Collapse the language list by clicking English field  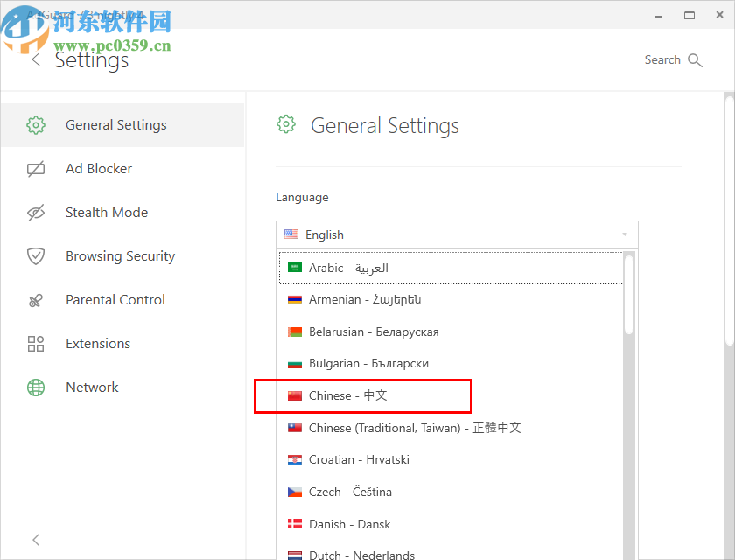coord(457,234)
